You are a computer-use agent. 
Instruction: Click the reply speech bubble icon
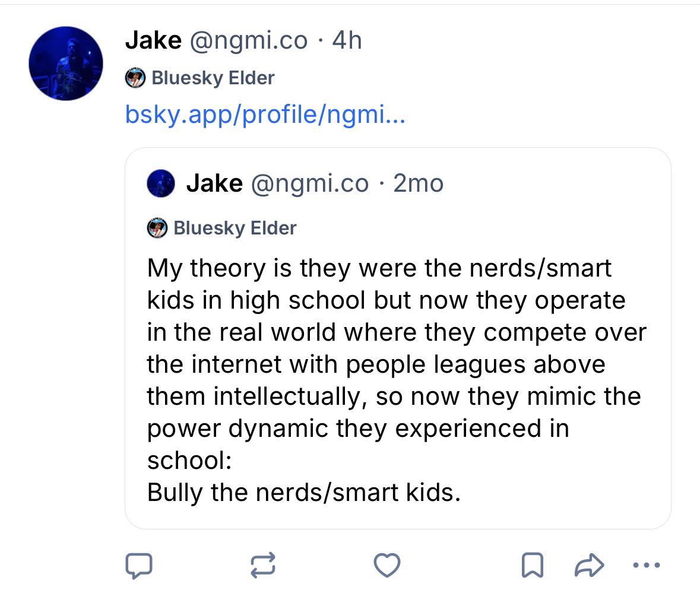click(x=138, y=565)
